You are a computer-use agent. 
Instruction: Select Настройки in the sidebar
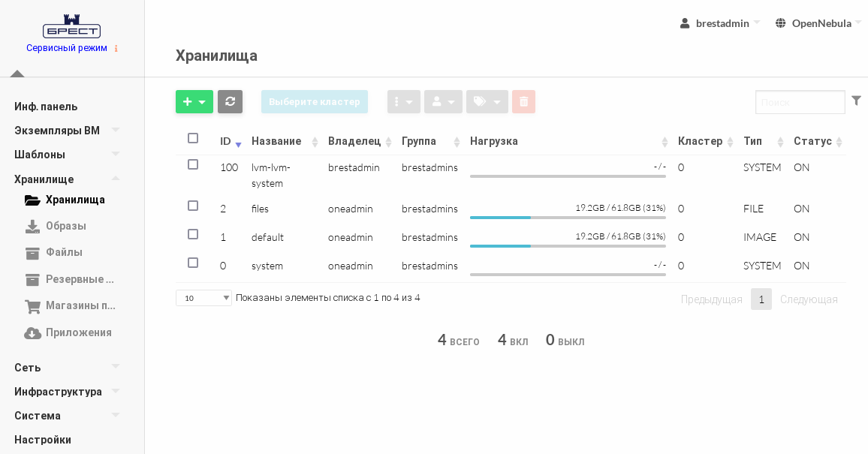[43, 440]
